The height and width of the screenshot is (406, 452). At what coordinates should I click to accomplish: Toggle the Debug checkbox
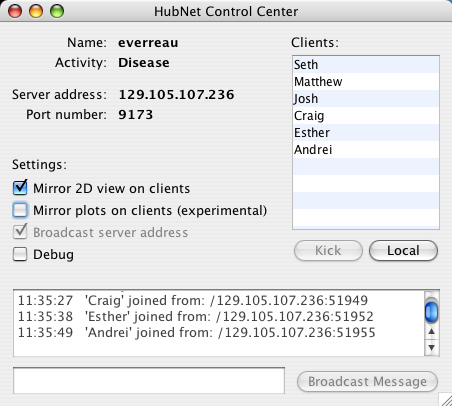coord(20,254)
